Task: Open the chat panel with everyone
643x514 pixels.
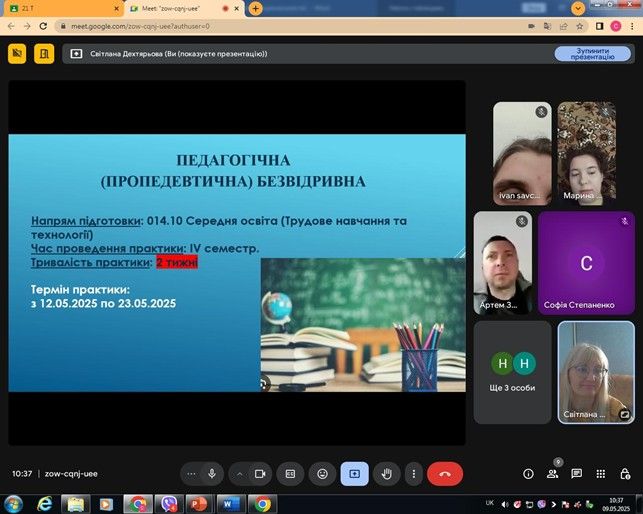Action: tap(576, 473)
